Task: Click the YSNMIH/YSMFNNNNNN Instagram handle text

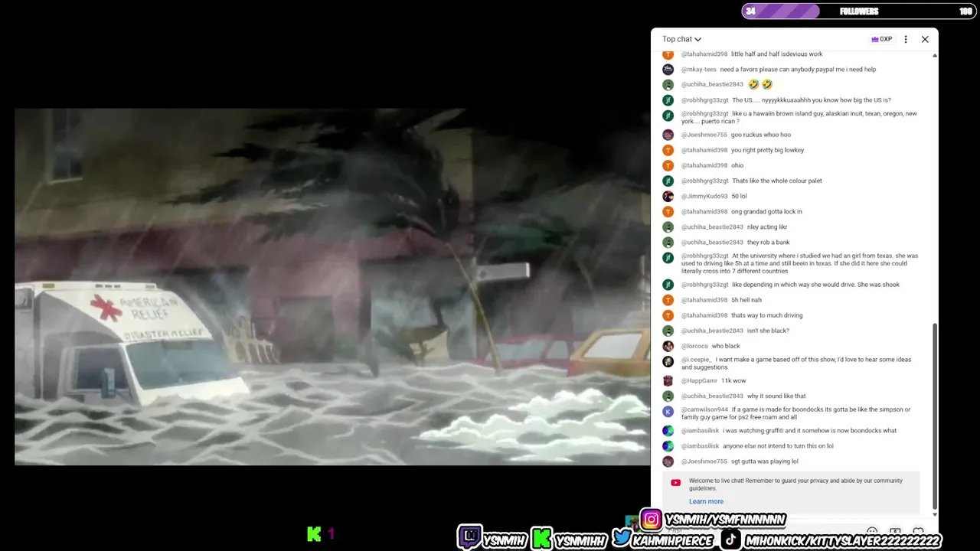Action: click(725, 520)
